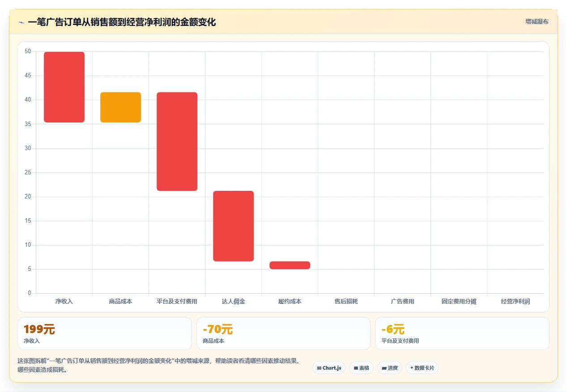The image size is (567, 392).
Task: Click the small red 履约成本 bar
Action: point(290,265)
